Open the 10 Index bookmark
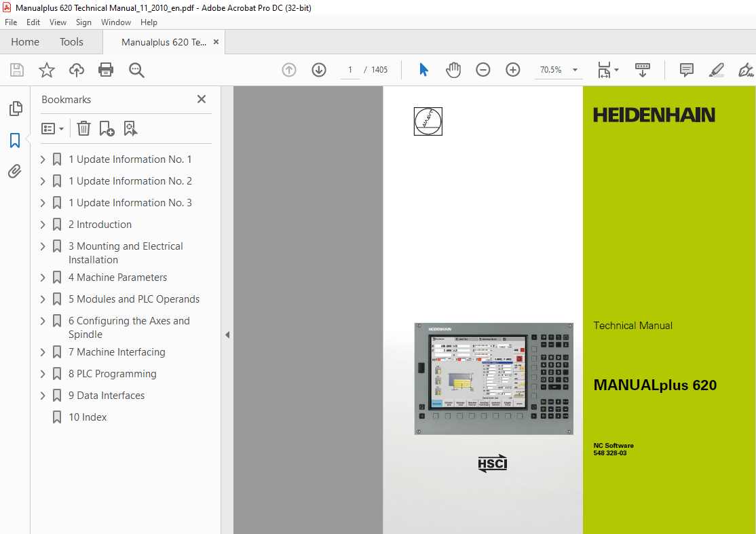Image resolution: width=756 pixels, height=534 pixels. [88, 417]
